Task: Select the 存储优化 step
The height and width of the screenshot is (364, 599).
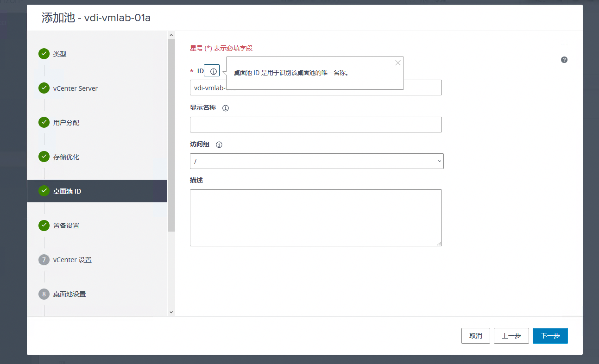Action: tap(66, 157)
